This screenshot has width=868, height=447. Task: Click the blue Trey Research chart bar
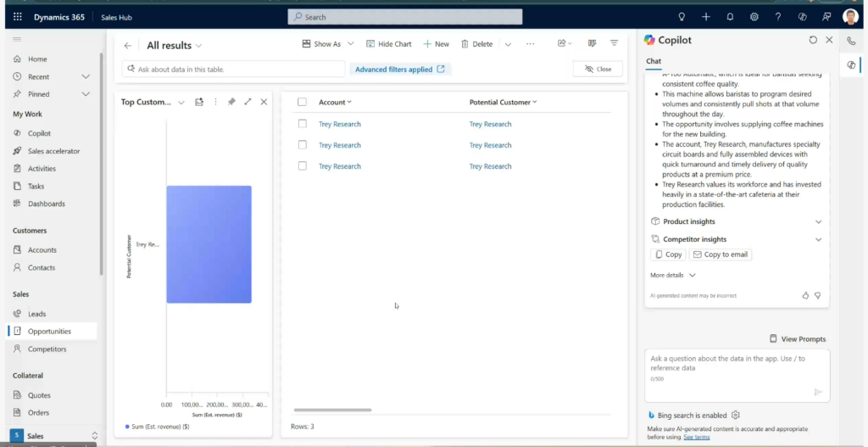click(209, 244)
